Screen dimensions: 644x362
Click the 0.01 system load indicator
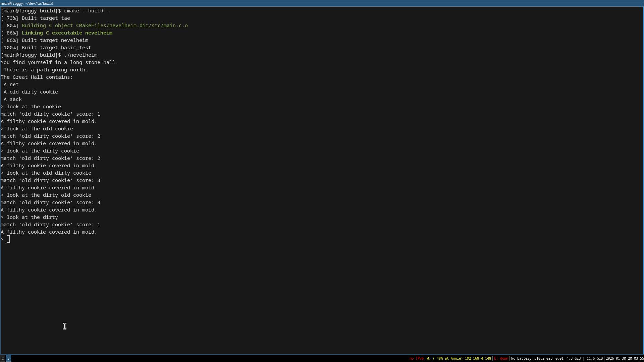point(559,358)
